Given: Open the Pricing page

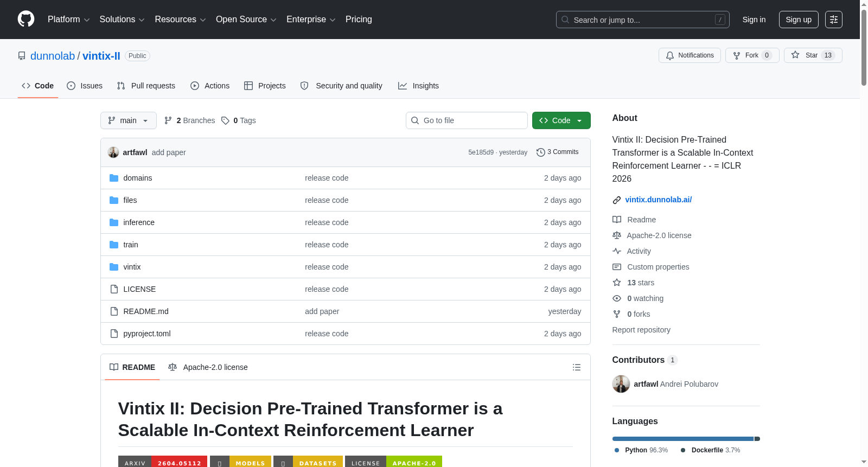Looking at the screenshot, I should 359,20.
